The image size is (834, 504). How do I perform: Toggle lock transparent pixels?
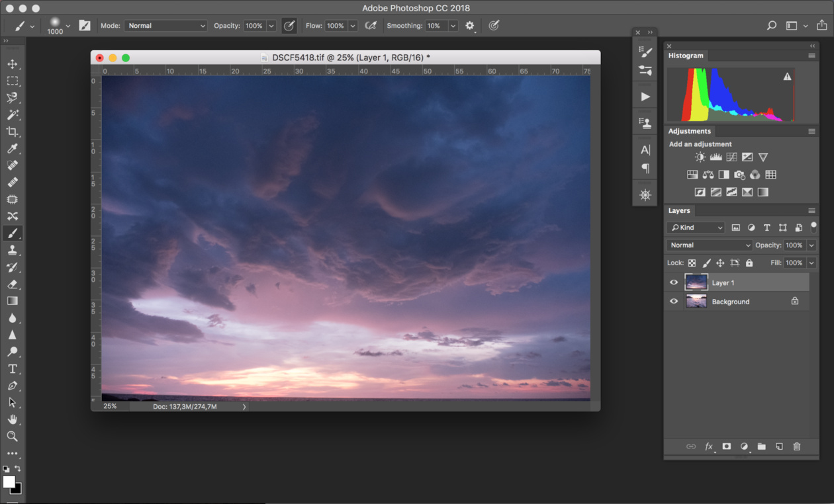(x=692, y=263)
